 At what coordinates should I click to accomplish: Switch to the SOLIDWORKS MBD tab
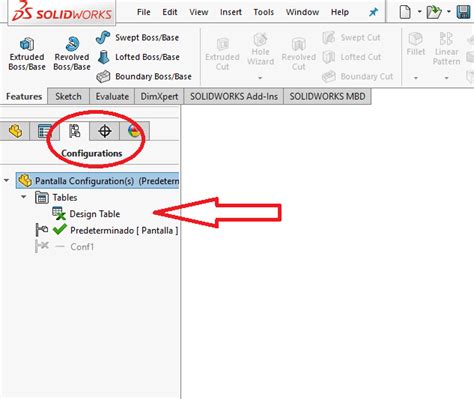327,97
